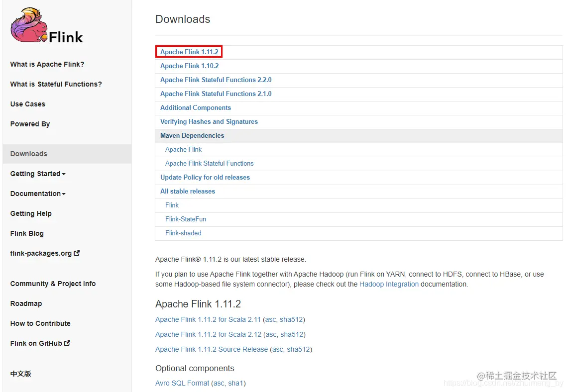Viewport: 568px width, 392px height.
Task: Open sha512 checksum for Scala 2.12 release
Action: (292, 334)
